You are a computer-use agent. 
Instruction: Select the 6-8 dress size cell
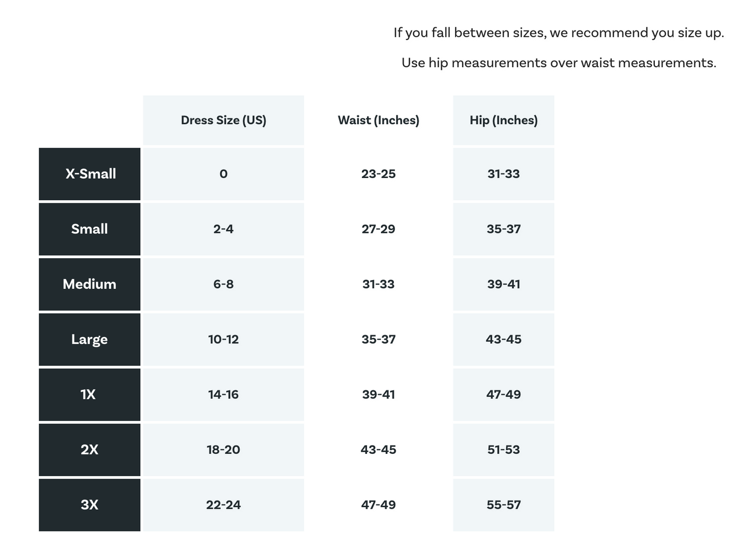pos(223,284)
